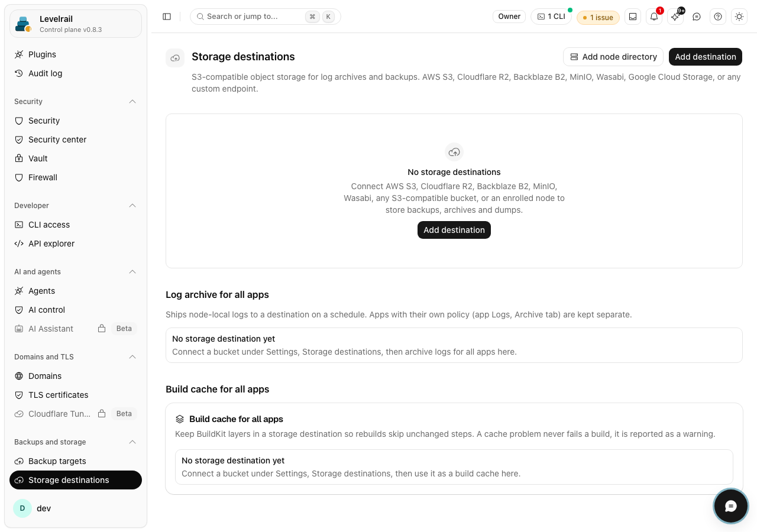Click the Security center shield-check icon
Viewport: 757px width, 532px height.
(x=19, y=140)
